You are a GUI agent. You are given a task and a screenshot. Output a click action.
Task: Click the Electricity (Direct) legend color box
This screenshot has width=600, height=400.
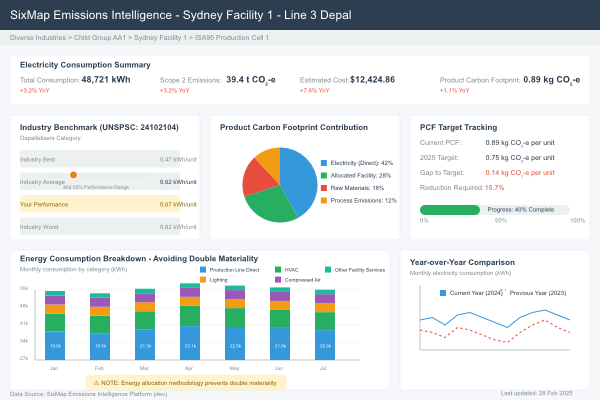tap(324, 162)
